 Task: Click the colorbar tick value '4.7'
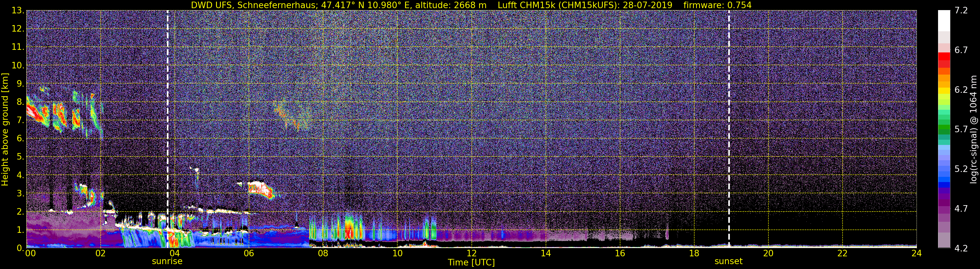coord(961,209)
